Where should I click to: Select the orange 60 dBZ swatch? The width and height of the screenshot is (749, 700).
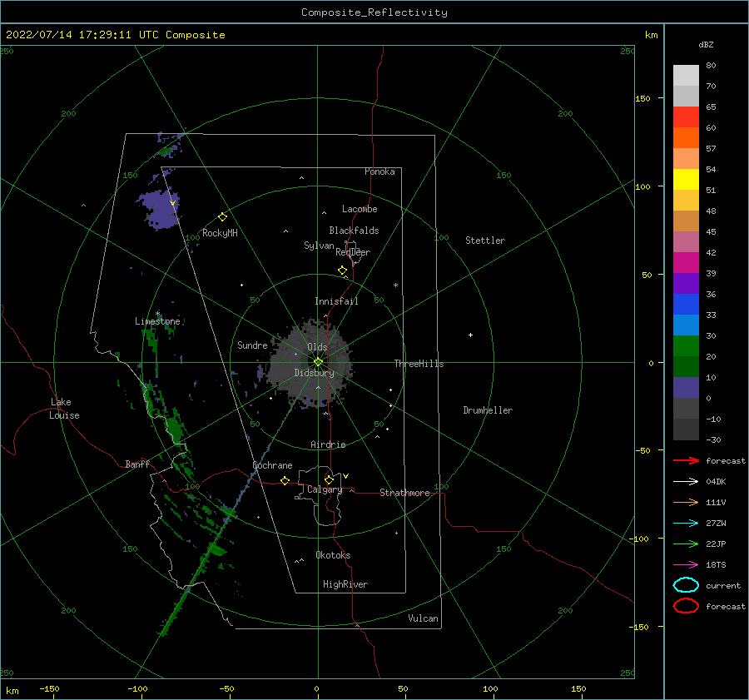pyautogui.click(x=686, y=137)
